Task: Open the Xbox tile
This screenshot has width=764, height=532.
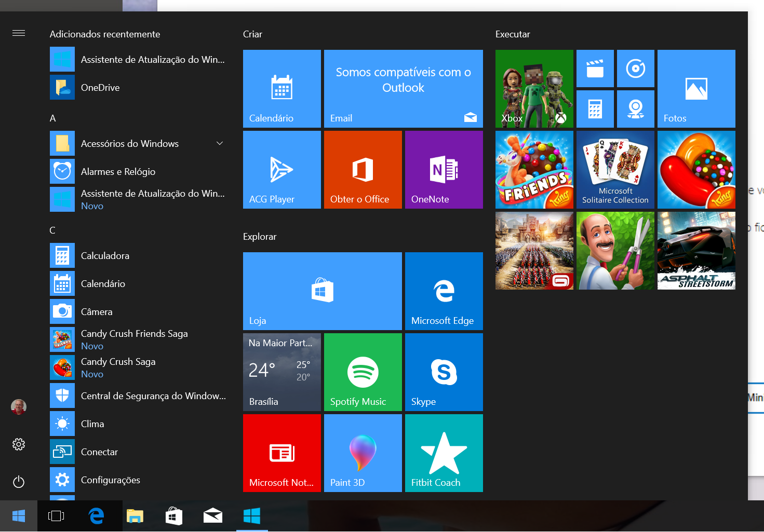Action: click(x=534, y=89)
